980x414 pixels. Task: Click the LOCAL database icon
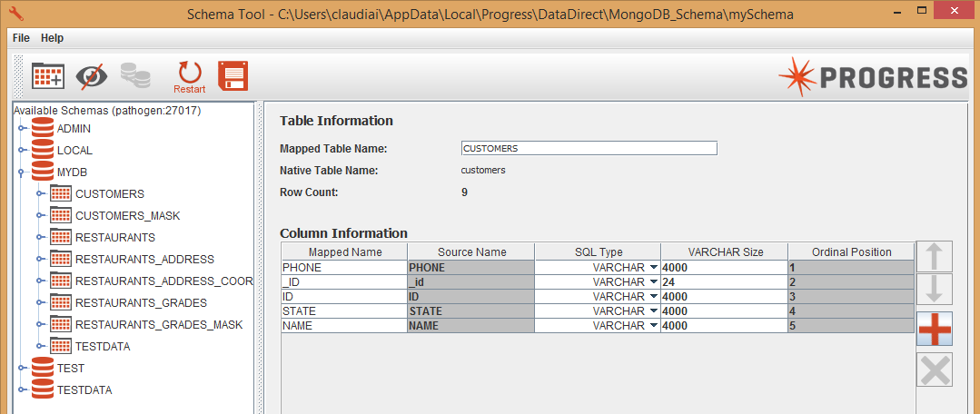click(43, 150)
